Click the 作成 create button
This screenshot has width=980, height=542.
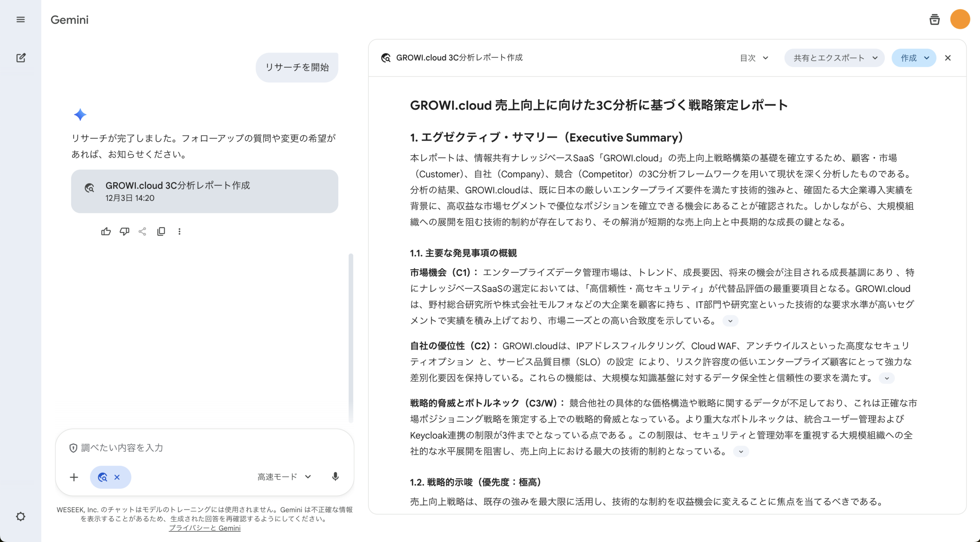click(913, 58)
